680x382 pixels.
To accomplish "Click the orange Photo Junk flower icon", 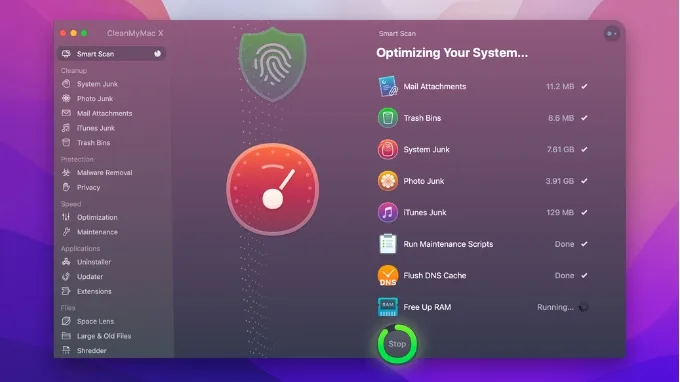I will pyautogui.click(x=388, y=181).
